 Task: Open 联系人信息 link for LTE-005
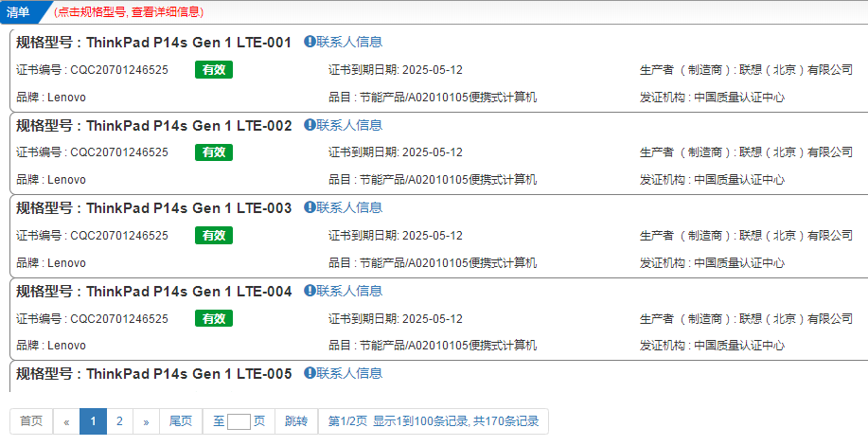click(x=349, y=373)
